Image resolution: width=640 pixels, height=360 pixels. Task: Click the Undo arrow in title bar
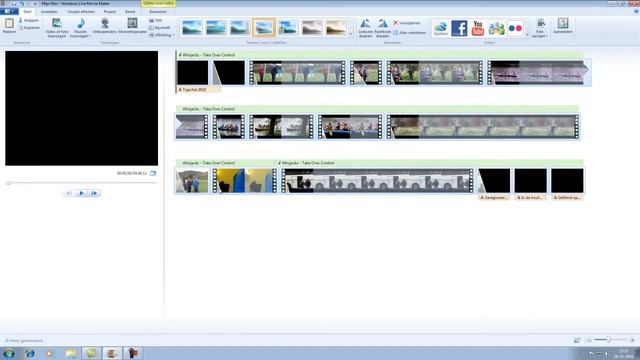(21, 3)
